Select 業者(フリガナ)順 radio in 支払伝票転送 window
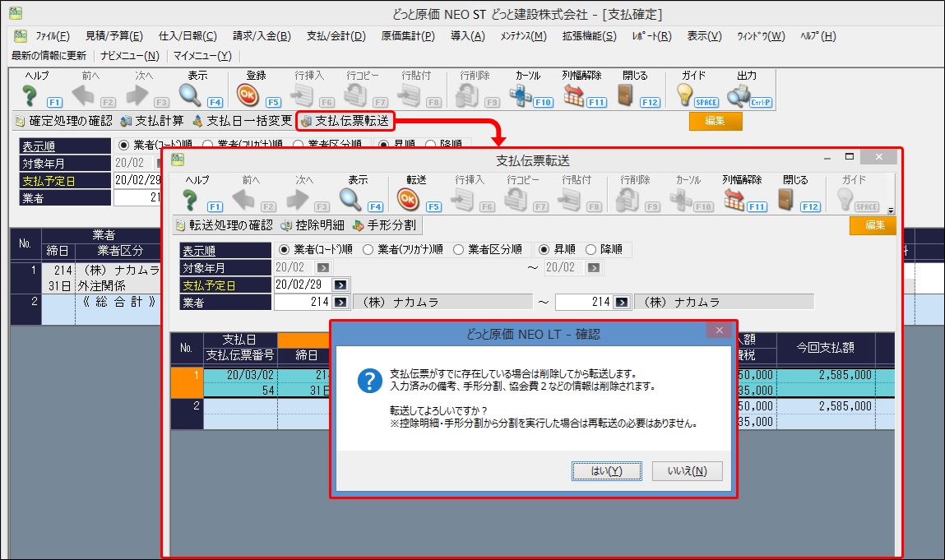Image resolution: width=945 pixels, height=560 pixels. [x=368, y=249]
